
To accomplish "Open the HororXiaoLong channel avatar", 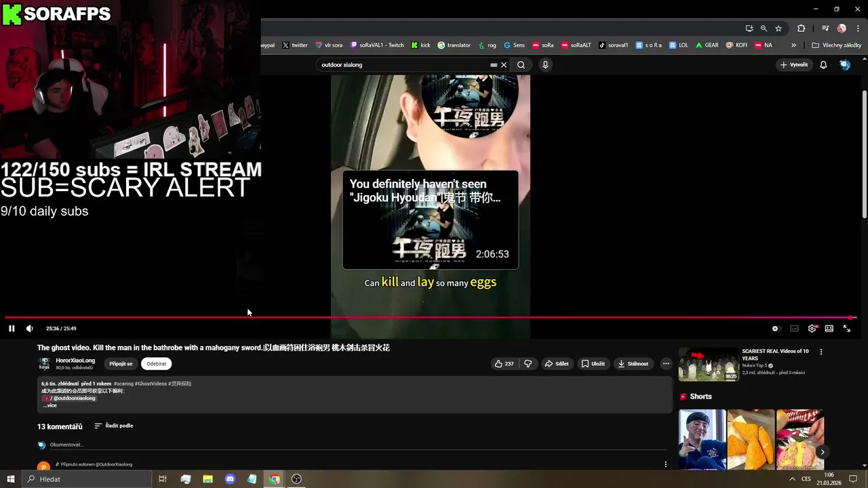I will pyautogui.click(x=44, y=364).
